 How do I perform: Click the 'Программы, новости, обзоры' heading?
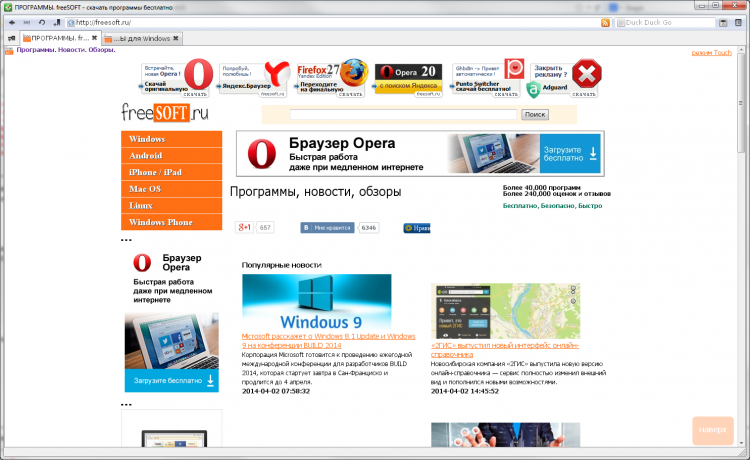(x=316, y=192)
